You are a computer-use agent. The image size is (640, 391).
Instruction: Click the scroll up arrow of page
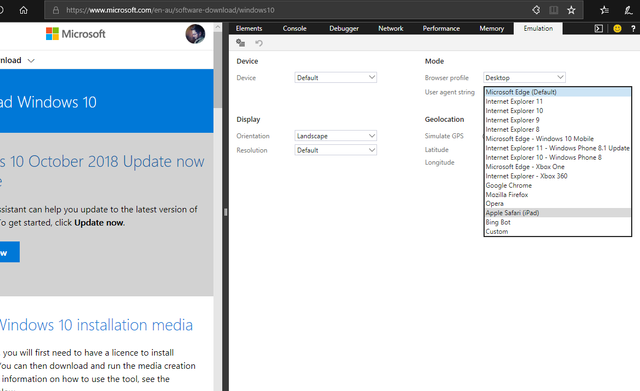coord(218,27)
